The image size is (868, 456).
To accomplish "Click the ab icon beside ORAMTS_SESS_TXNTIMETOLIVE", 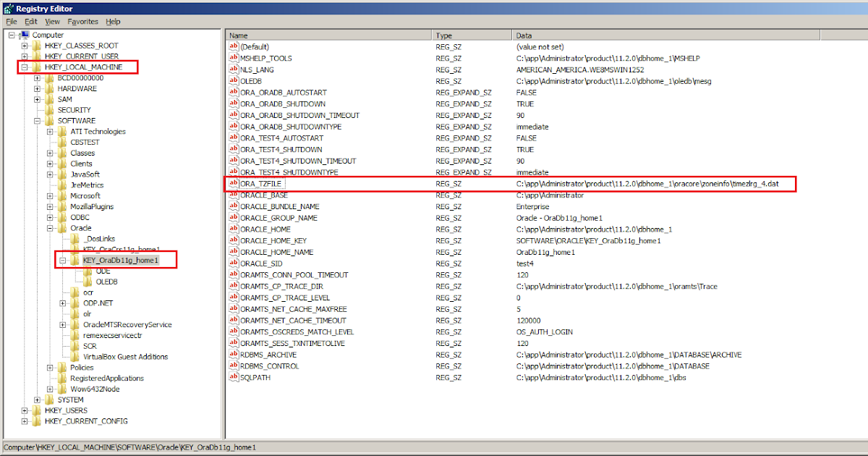I will 232,343.
